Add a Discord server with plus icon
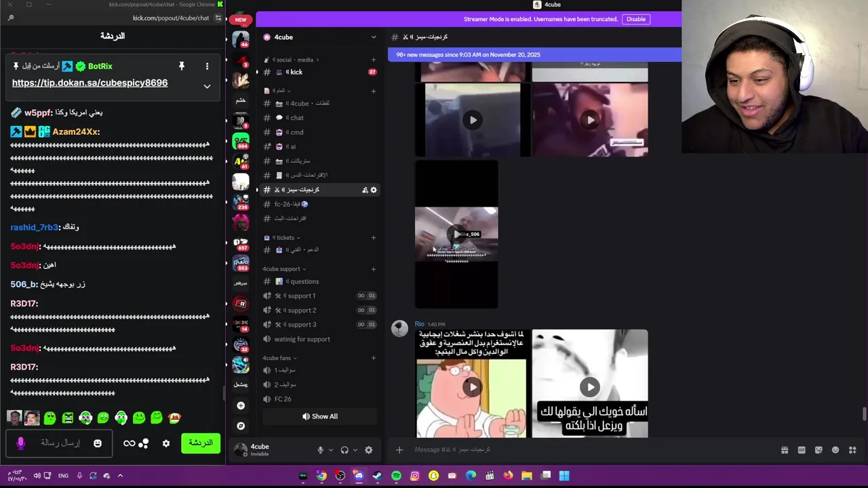 pyautogui.click(x=241, y=405)
